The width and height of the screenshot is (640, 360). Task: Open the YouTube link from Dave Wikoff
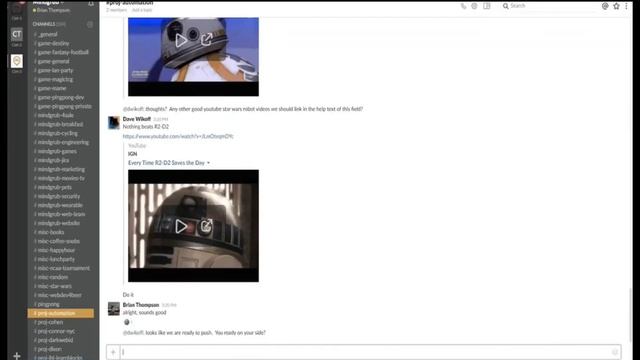[178, 136]
